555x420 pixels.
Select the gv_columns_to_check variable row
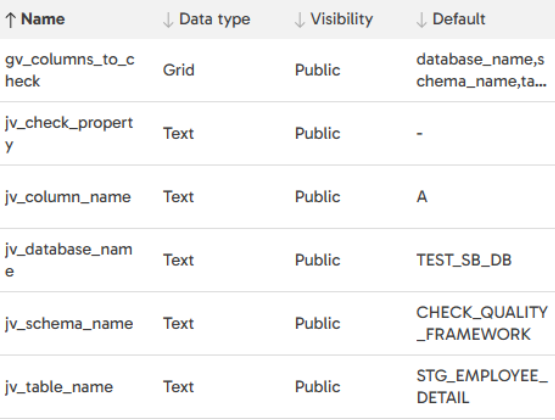pos(278,70)
